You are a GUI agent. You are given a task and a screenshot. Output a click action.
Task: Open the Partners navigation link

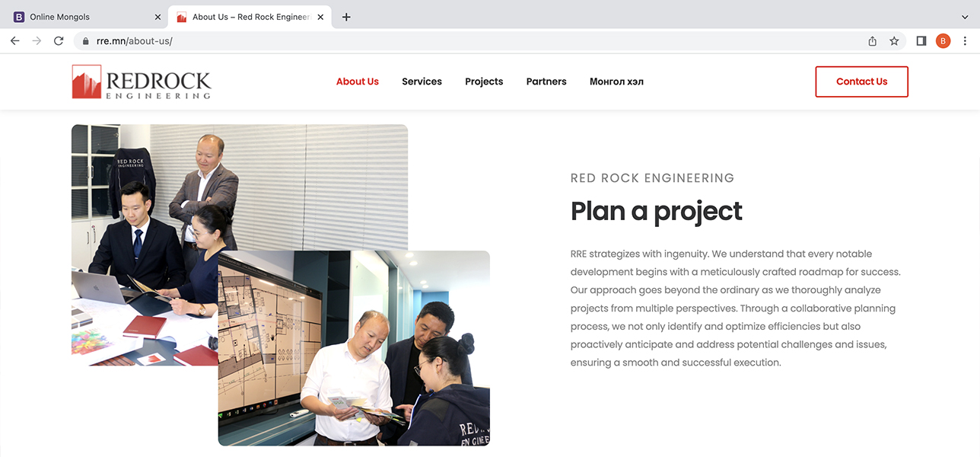[546, 81]
